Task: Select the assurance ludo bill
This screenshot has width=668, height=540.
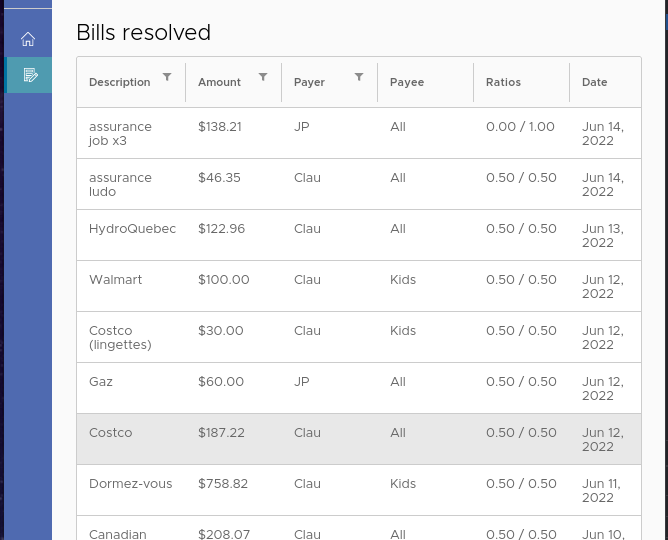Action: [x=120, y=185]
